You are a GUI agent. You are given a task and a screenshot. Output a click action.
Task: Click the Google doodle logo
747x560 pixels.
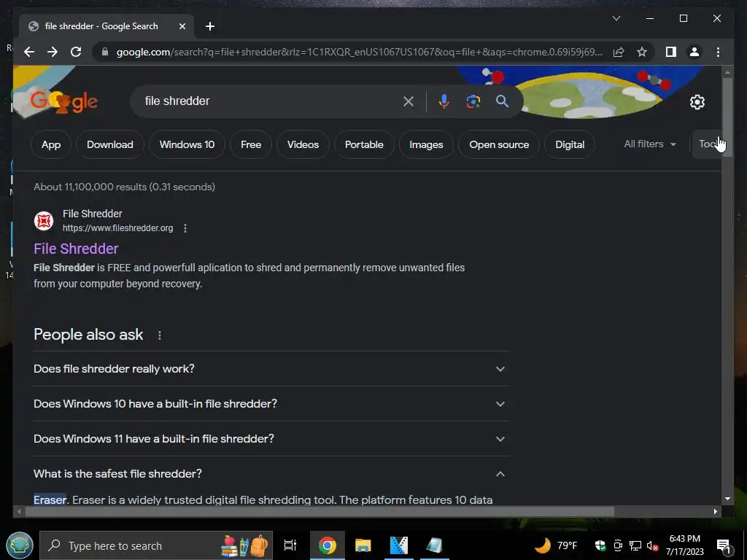63,101
